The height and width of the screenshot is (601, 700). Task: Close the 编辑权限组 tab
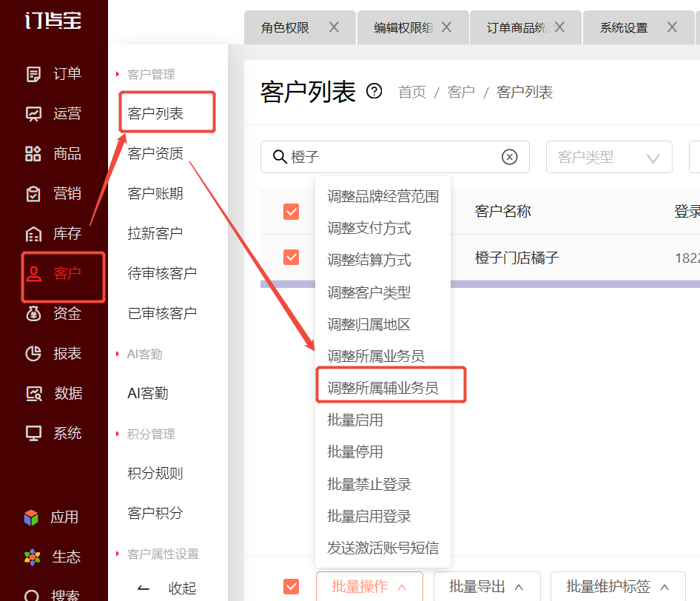point(446,27)
